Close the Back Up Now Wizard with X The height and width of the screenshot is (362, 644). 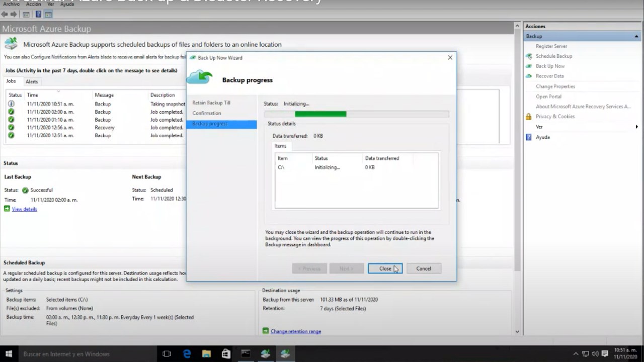point(450,57)
